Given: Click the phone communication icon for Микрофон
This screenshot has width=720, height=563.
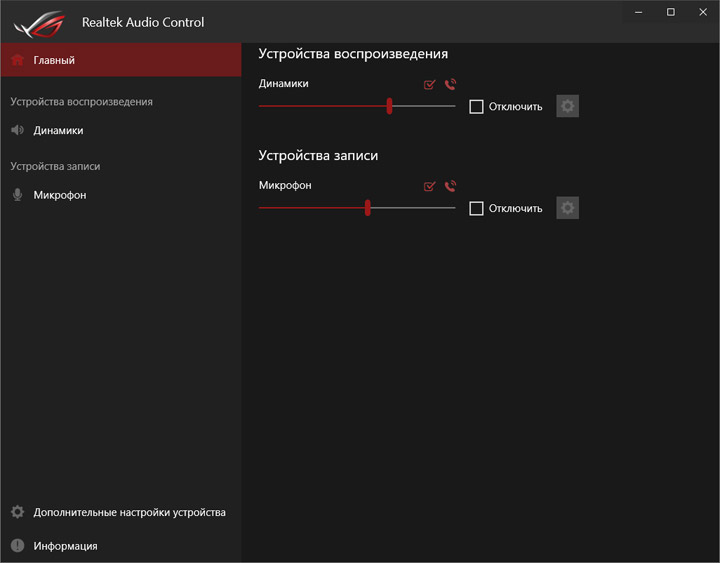Looking at the screenshot, I should pyautogui.click(x=450, y=186).
